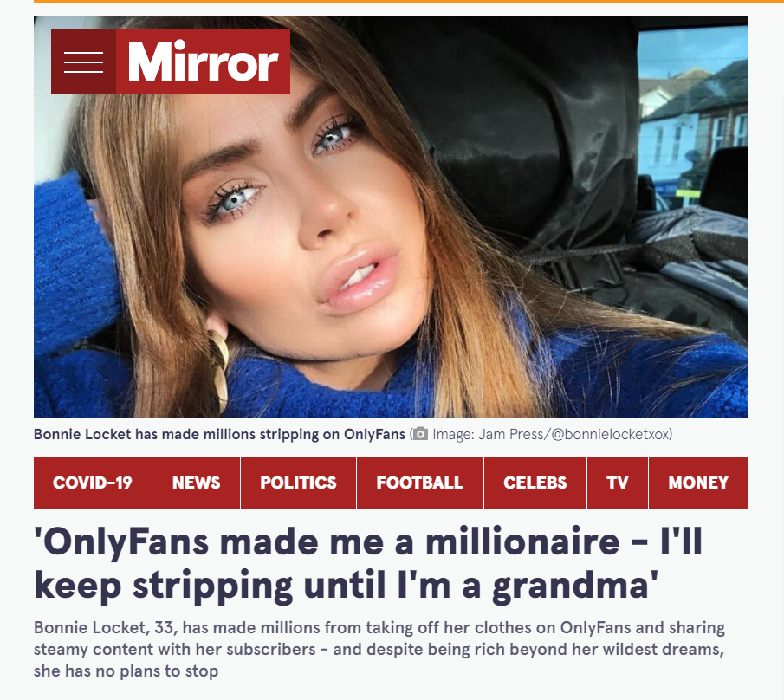The image size is (784, 700).
Task: Click the camera icon in the caption
Action: click(x=420, y=434)
